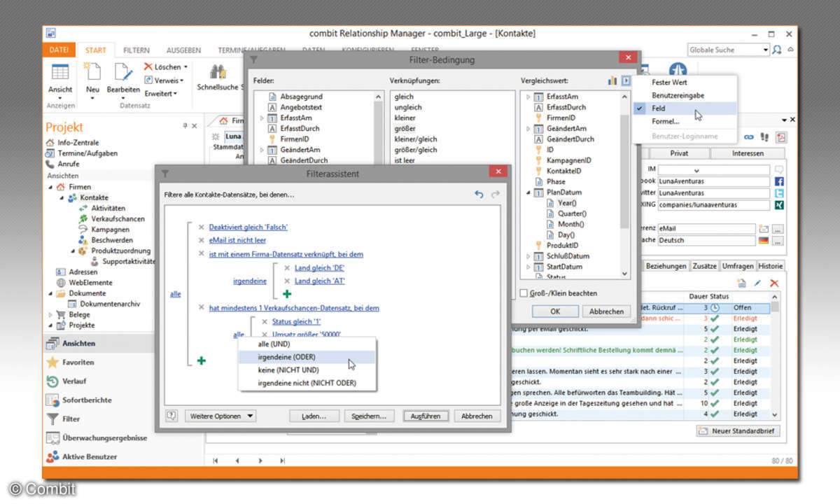Click OK in Filter-Bedingung dialog
840x504 pixels.
coord(555,311)
